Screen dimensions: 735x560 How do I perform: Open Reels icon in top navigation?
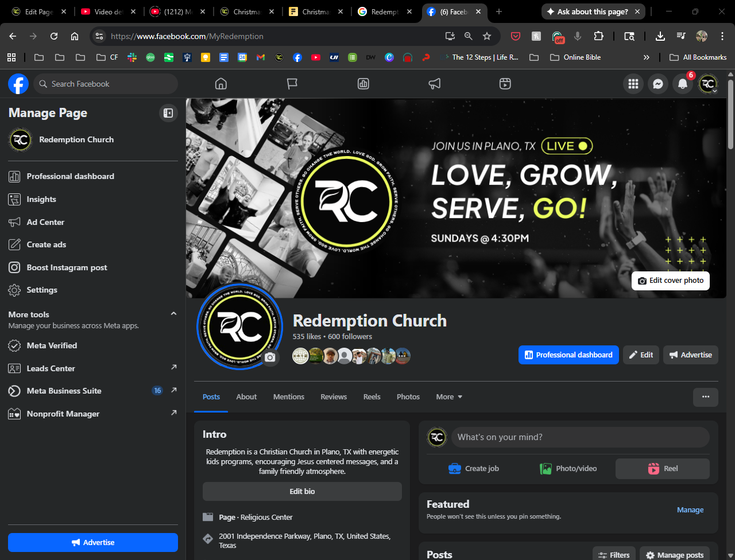click(x=505, y=84)
